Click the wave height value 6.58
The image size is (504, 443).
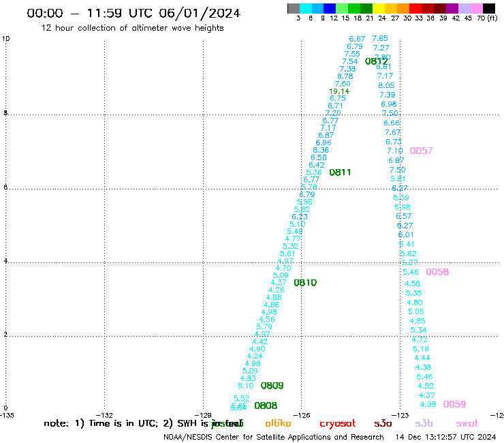point(319,157)
